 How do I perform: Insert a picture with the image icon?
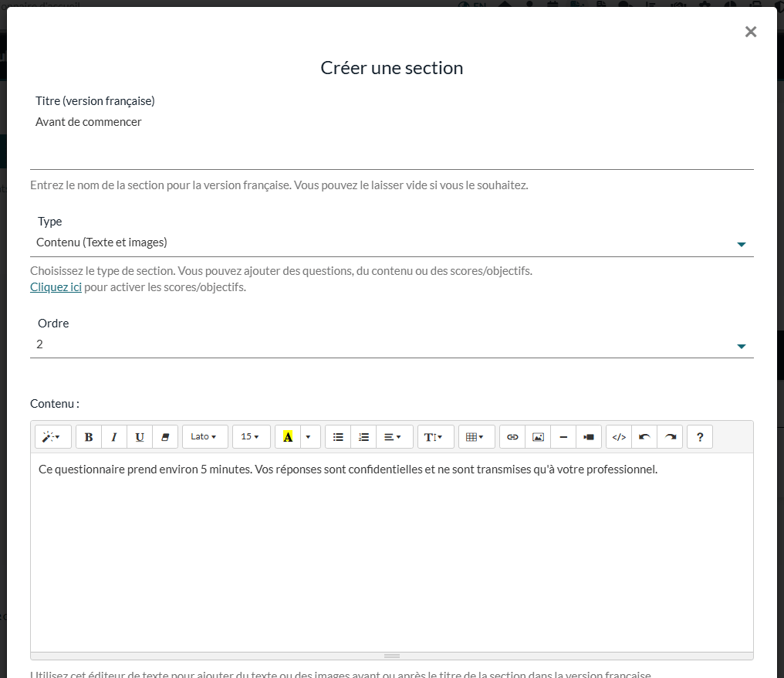click(x=538, y=437)
